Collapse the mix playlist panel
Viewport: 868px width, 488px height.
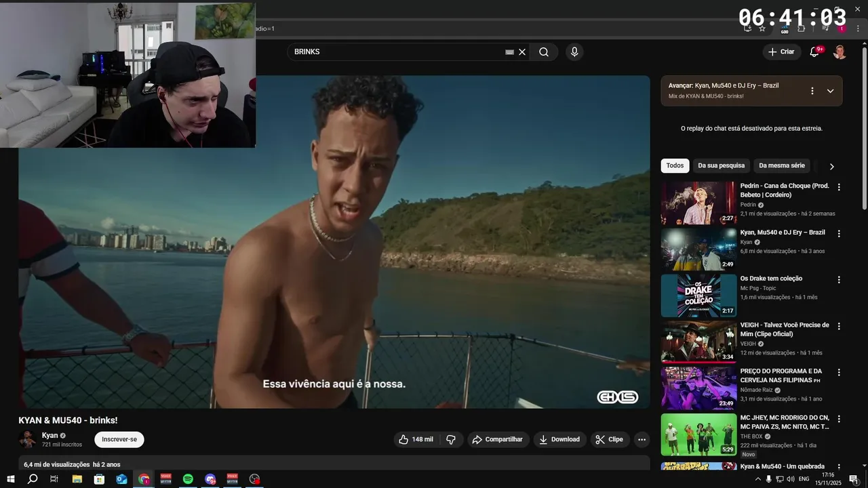point(830,91)
